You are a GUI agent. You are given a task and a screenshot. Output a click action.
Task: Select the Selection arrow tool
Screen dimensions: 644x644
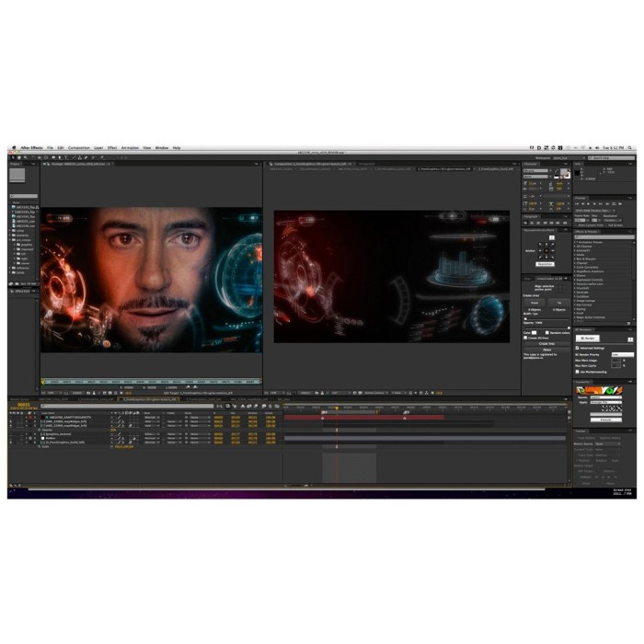click(13, 157)
